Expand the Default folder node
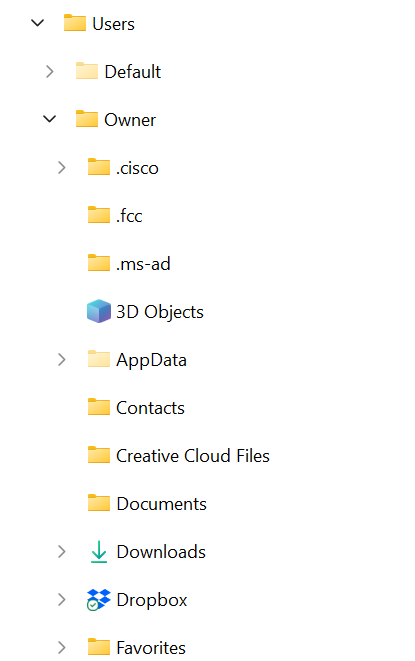Screen dimensions: 415x661 pos(50,71)
